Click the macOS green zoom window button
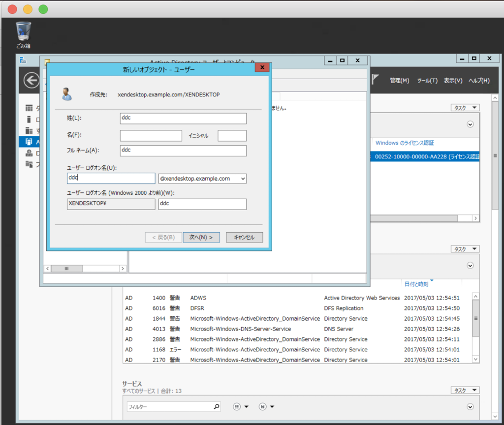Image resolution: width=504 pixels, height=425 pixels. tap(43, 9)
